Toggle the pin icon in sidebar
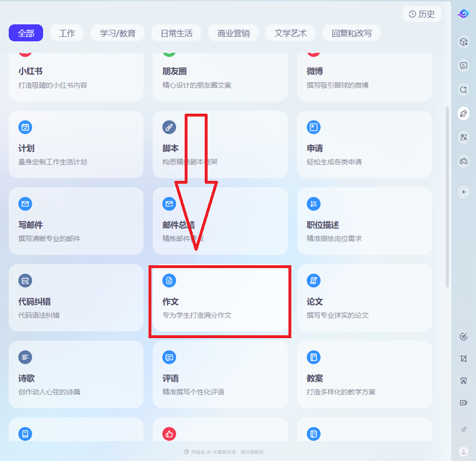The height and width of the screenshot is (461, 476). click(463, 429)
